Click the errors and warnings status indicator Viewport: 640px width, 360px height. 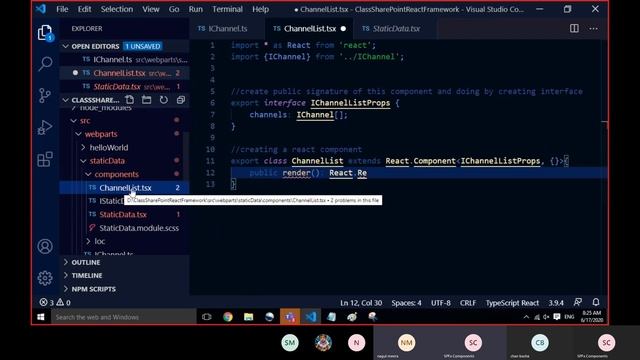(55, 302)
